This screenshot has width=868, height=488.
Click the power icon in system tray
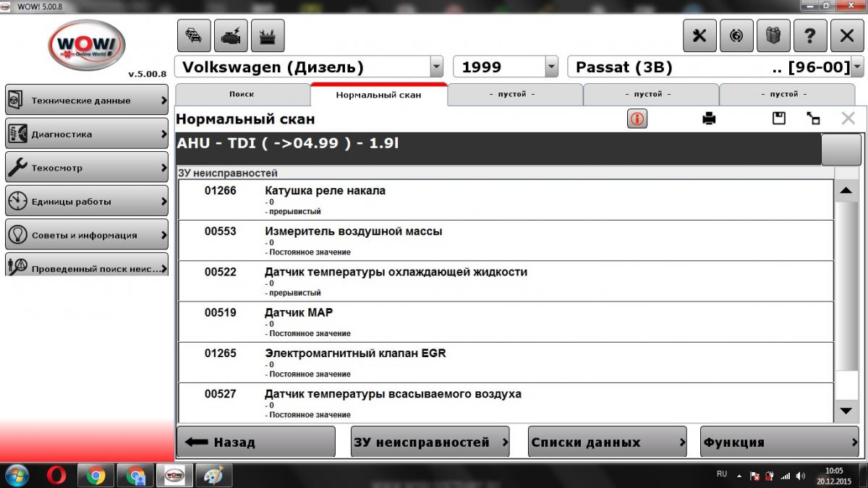(770, 476)
